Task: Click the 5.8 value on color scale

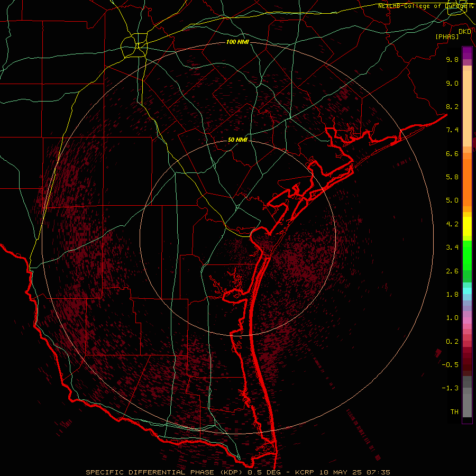Action: coord(452,177)
